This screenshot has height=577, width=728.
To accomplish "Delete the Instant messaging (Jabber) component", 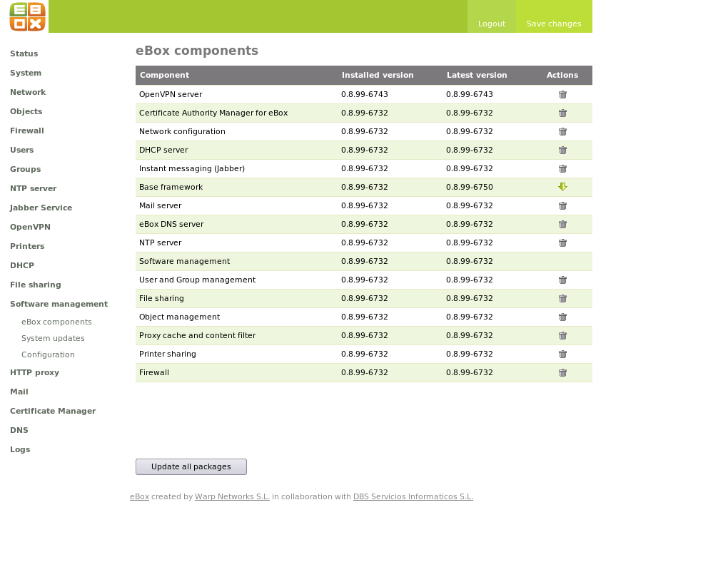I will click(x=562, y=169).
